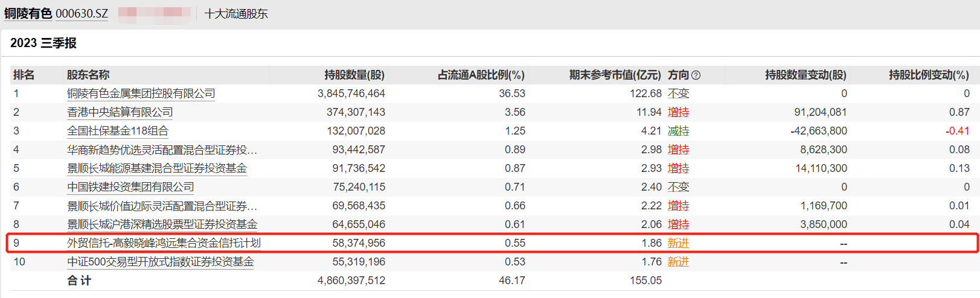
Task: Open shareholder 香港中央结算有限公司
Action: pyautogui.click(x=120, y=112)
